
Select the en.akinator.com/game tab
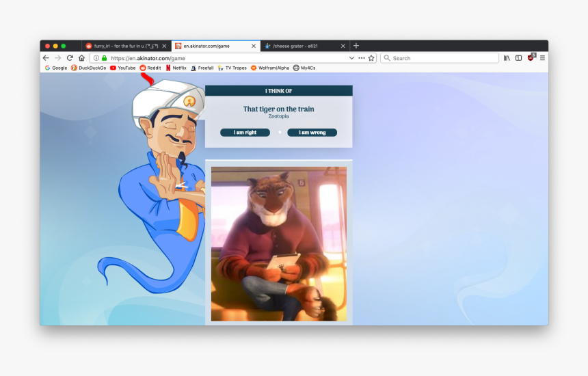215,46
